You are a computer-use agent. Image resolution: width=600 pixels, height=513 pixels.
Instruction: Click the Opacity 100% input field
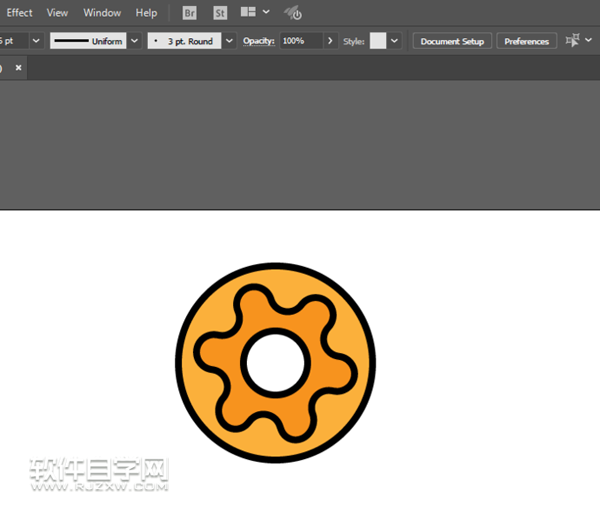(x=299, y=41)
